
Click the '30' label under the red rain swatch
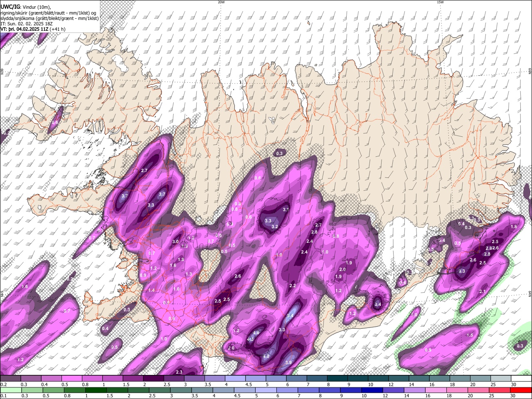(x=514, y=396)
